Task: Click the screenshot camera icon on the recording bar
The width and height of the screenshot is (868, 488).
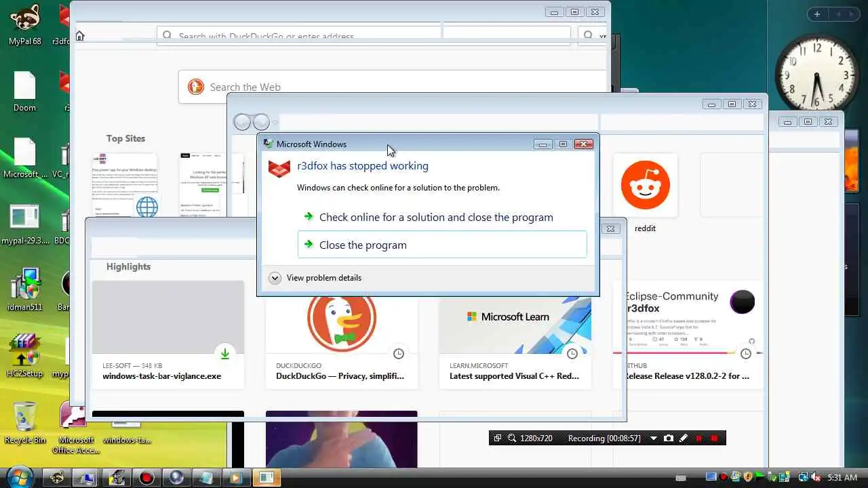Action: [669, 439]
